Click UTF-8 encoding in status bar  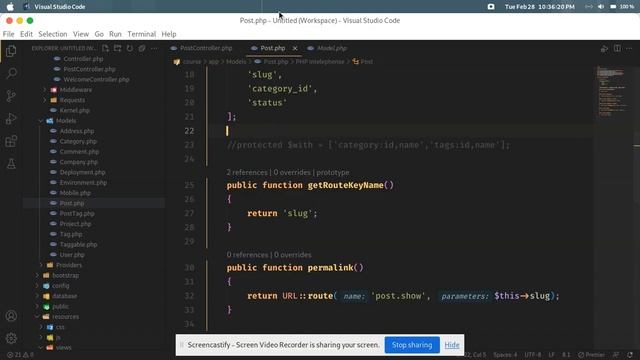(x=533, y=355)
